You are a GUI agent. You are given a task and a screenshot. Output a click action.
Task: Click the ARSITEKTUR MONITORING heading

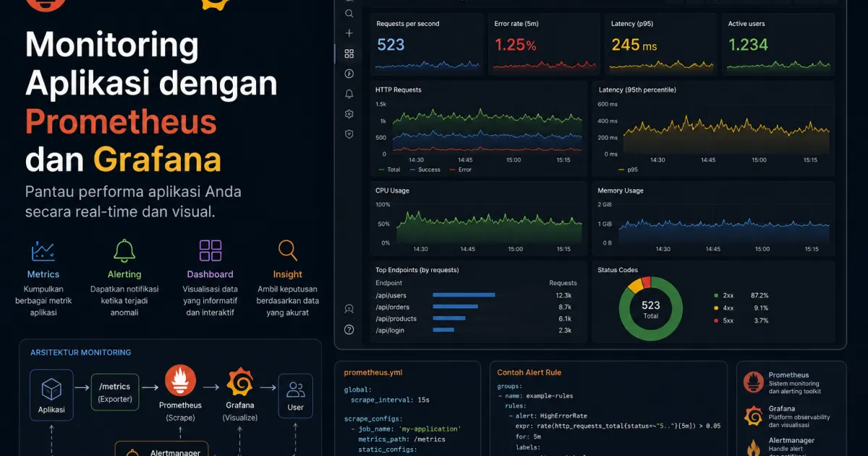coord(81,352)
